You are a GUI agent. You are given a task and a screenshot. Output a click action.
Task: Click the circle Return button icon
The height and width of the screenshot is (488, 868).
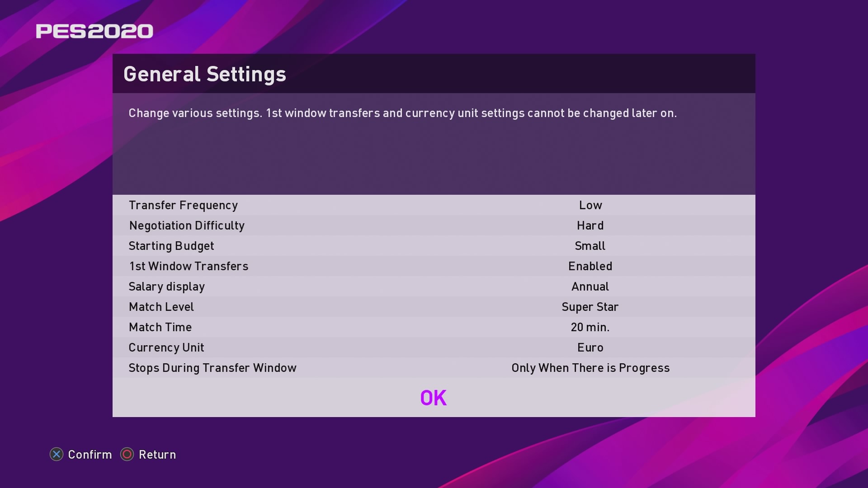click(x=127, y=454)
